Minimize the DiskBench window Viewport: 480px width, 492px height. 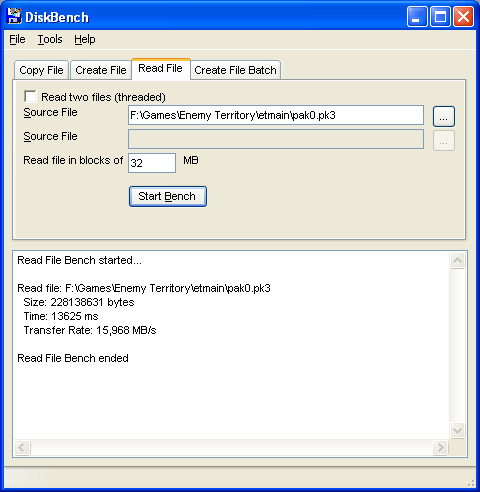417,17
